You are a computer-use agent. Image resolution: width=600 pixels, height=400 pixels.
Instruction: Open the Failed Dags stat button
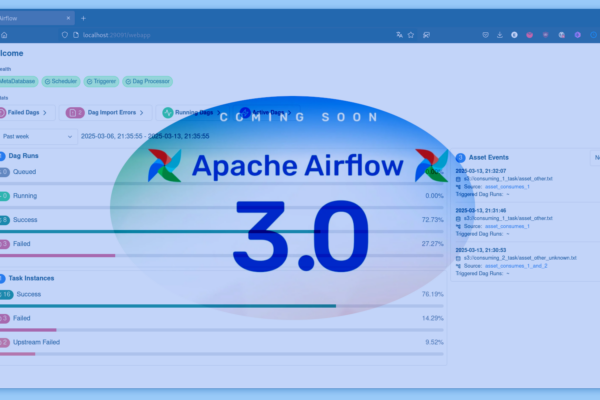pyautogui.click(x=27, y=113)
